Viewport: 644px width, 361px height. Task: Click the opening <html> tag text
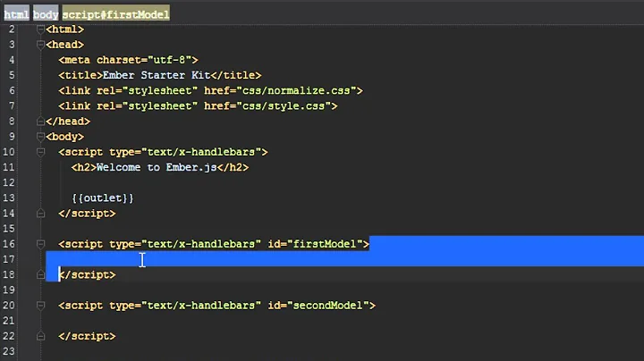(65, 29)
